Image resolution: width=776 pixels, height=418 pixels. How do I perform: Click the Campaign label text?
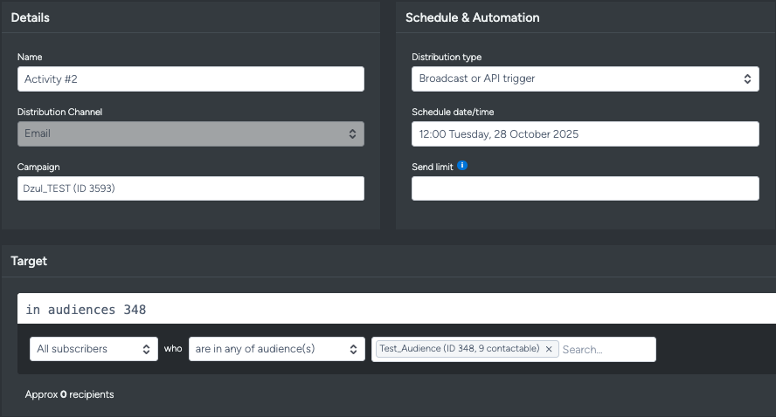click(x=39, y=166)
